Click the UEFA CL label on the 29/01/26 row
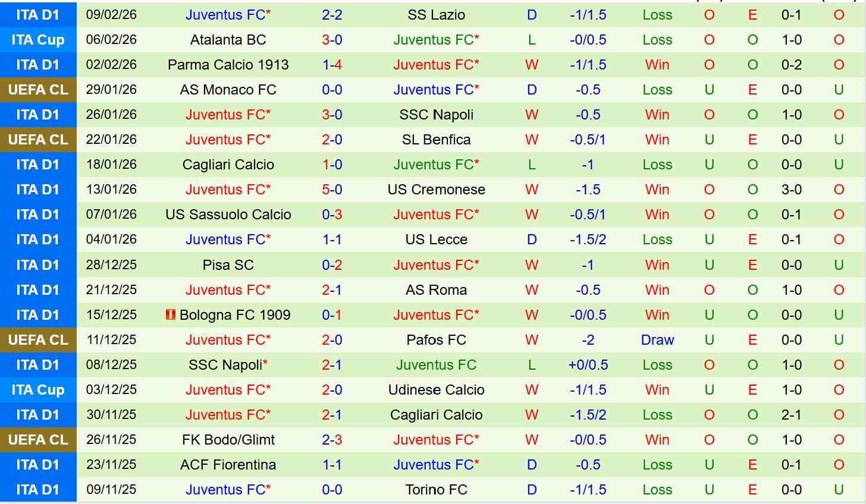The height and width of the screenshot is (504, 866). pos(38,90)
